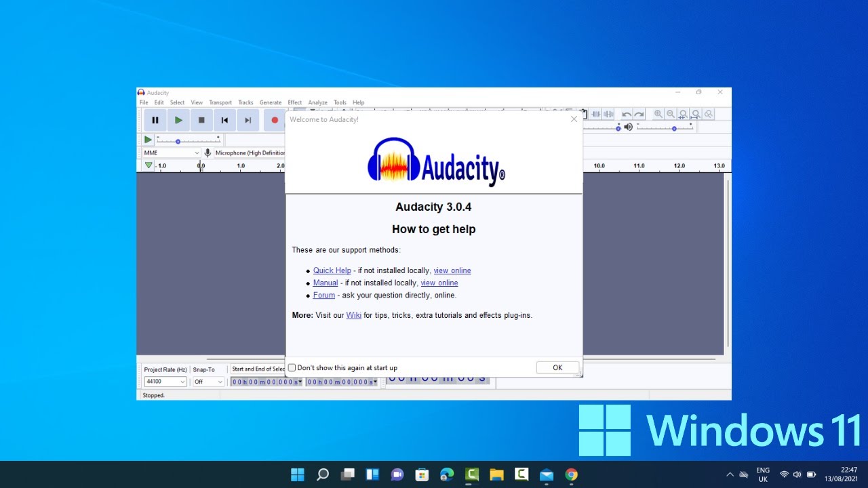Click the red Record button

coord(274,120)
